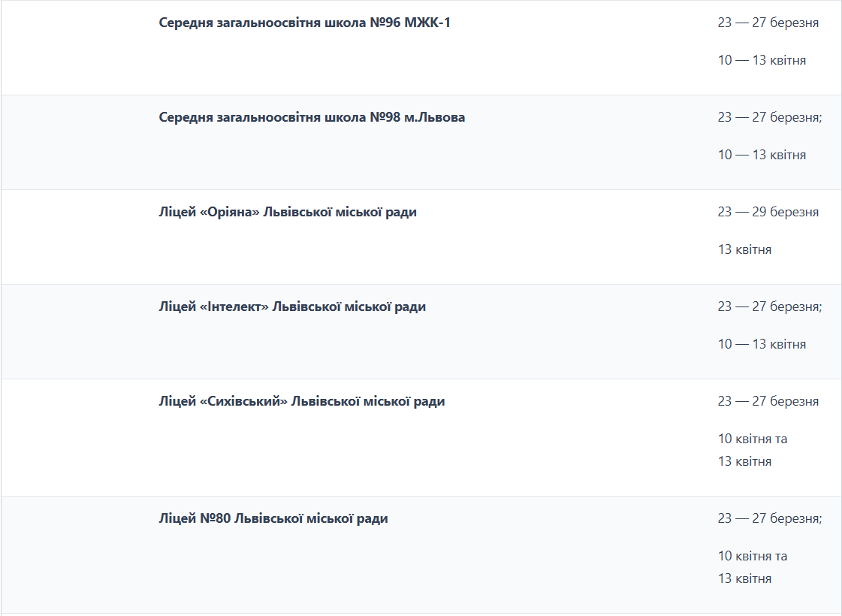Click Ліцей «Сихівський» Львівської міської ради

301,401
